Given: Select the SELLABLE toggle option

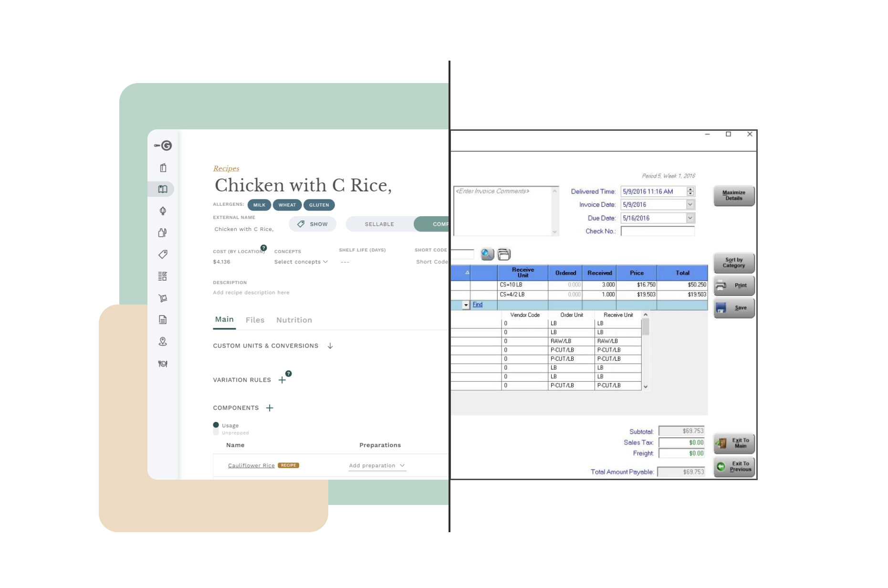Looking at the screenshot, I should point(380,224).
